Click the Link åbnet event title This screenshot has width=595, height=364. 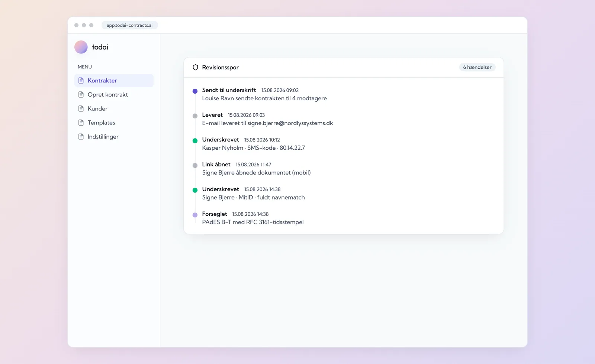(x=216, y=164)
